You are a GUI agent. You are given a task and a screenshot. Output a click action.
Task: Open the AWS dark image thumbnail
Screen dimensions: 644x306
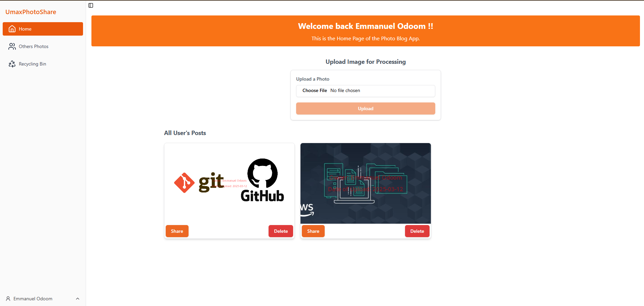365,183
